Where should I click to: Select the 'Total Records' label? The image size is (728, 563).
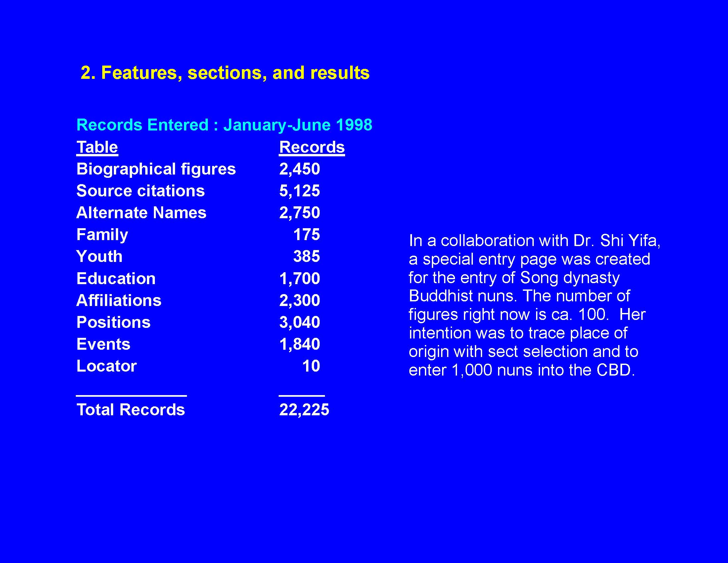131,410
